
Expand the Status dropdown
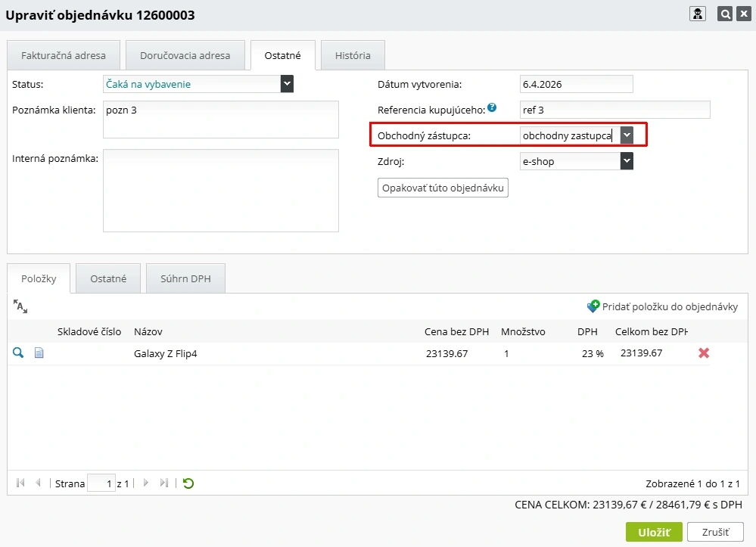click(287, 84)
